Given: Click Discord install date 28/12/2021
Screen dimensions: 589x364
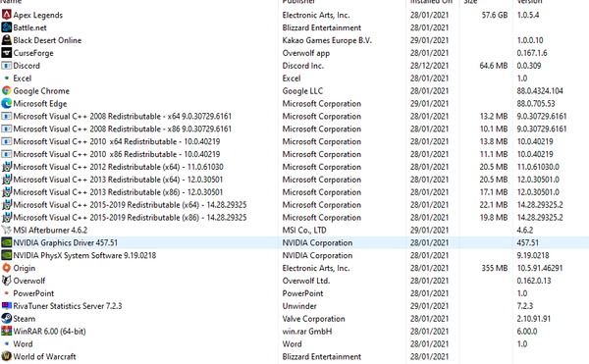Looking at the screenshot, I should [429, 66].
